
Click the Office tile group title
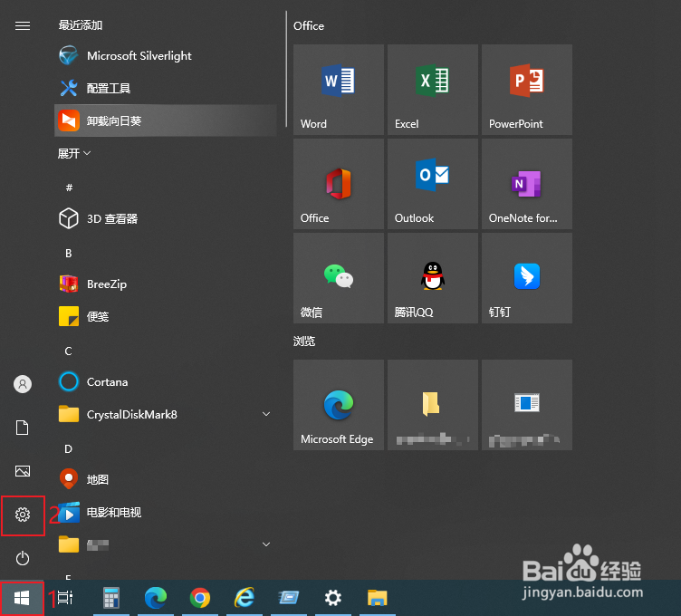(309, 26)
